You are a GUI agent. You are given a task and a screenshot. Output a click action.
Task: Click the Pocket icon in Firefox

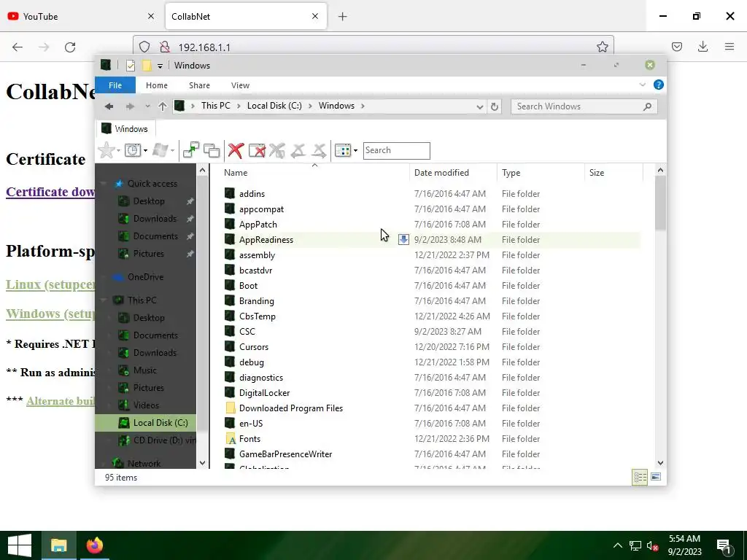click(x=676, y=47)
